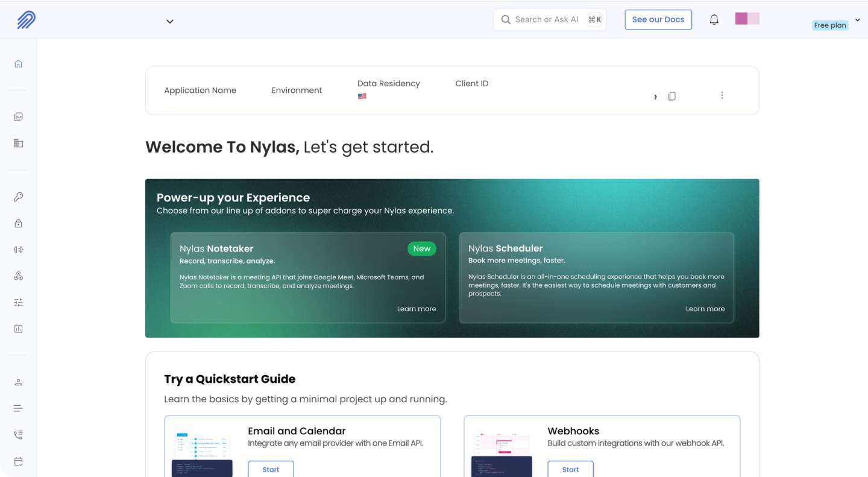This screenshot has width=868, height=477.
Task: Open the bar chart usage sidebar icon
Action: (x=18, y=329)
